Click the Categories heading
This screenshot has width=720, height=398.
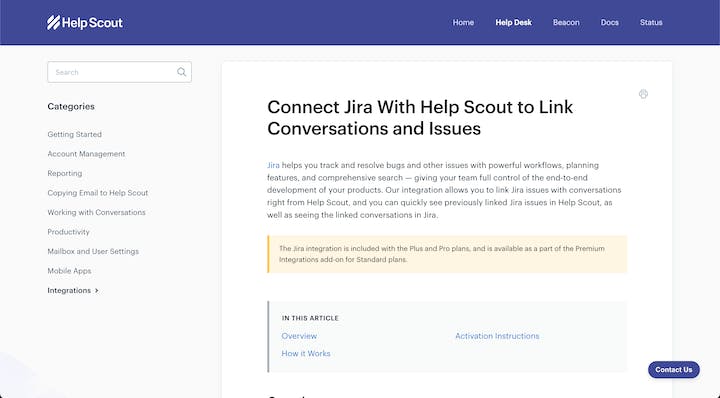coord(71,107)
